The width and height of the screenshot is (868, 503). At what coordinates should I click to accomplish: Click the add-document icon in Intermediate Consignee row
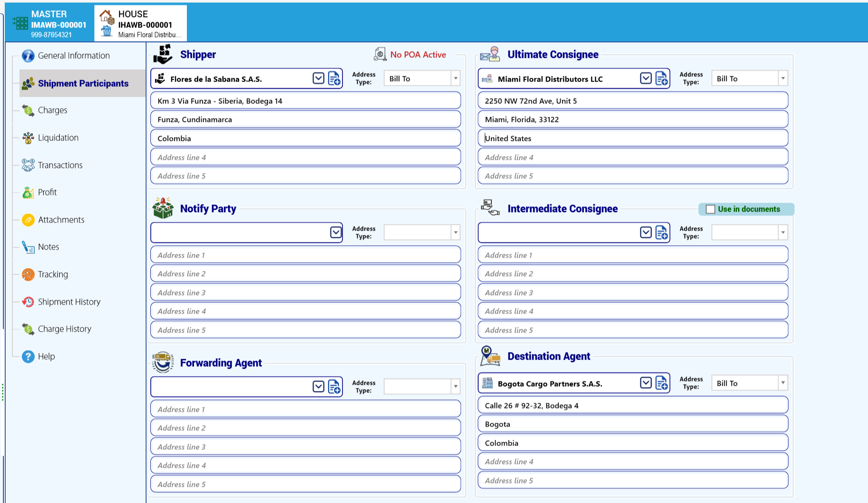661,233
